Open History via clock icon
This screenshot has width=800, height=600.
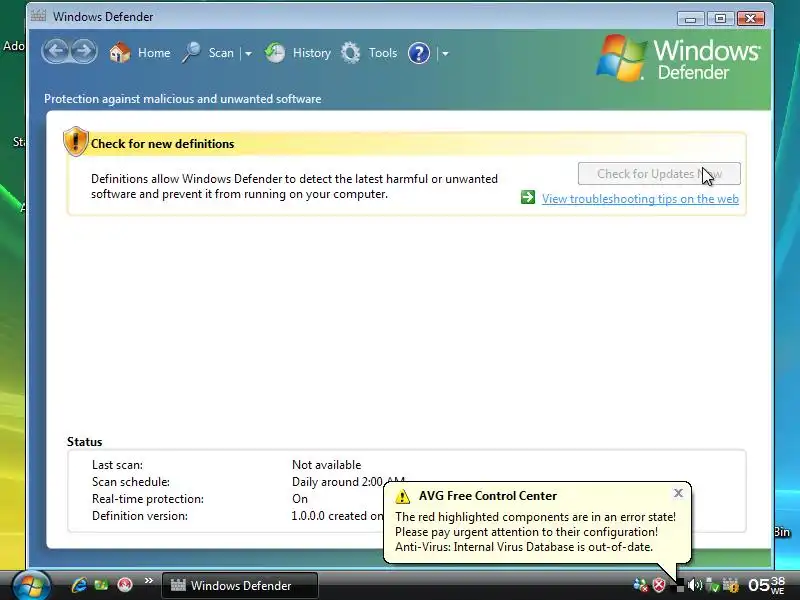[x=275, y=53]
